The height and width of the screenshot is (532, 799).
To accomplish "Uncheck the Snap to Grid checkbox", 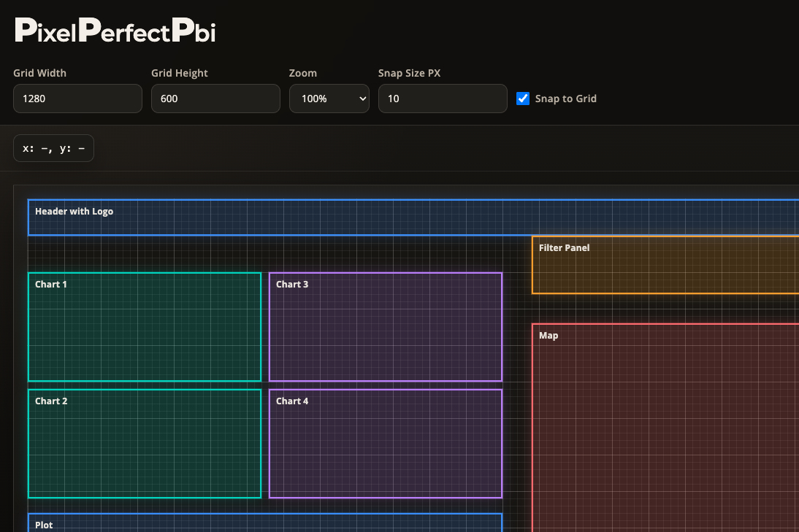I will click(x=523, y=99).
